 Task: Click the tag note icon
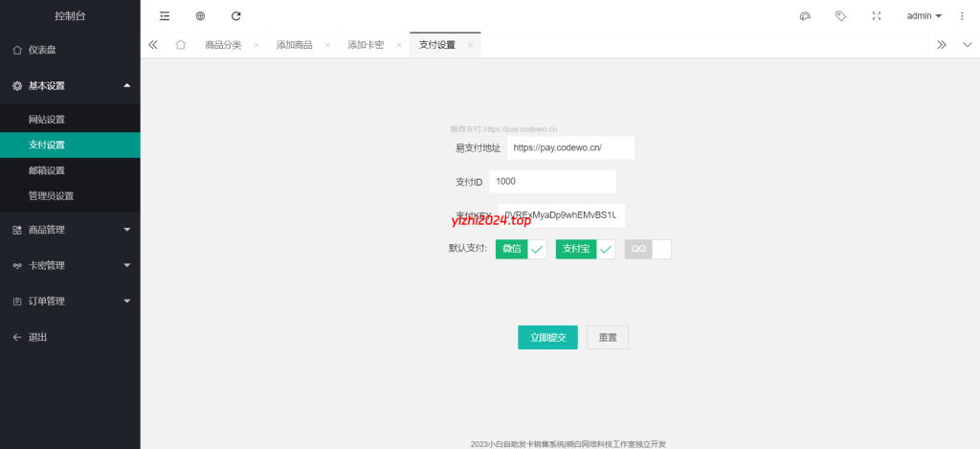pyautogui.click(x=840, y=16)
